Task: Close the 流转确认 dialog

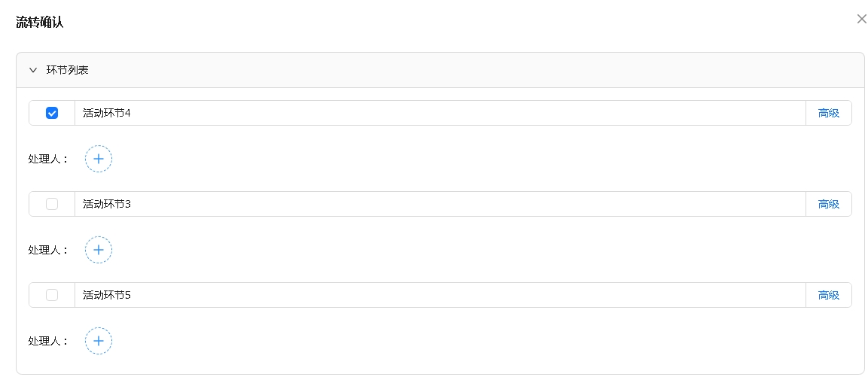Action: [861, 19]
